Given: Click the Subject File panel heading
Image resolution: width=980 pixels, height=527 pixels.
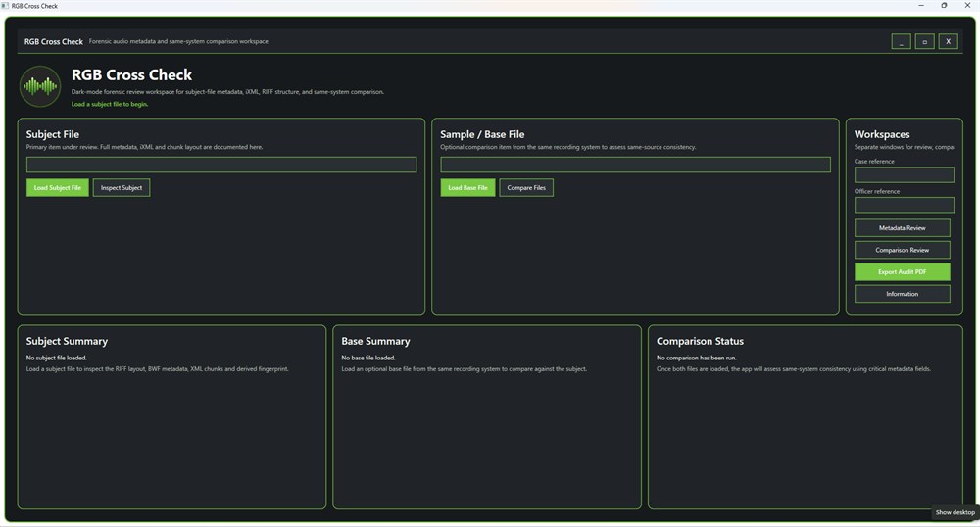Looking at the screenshot, I should click(x=53, y=134).
